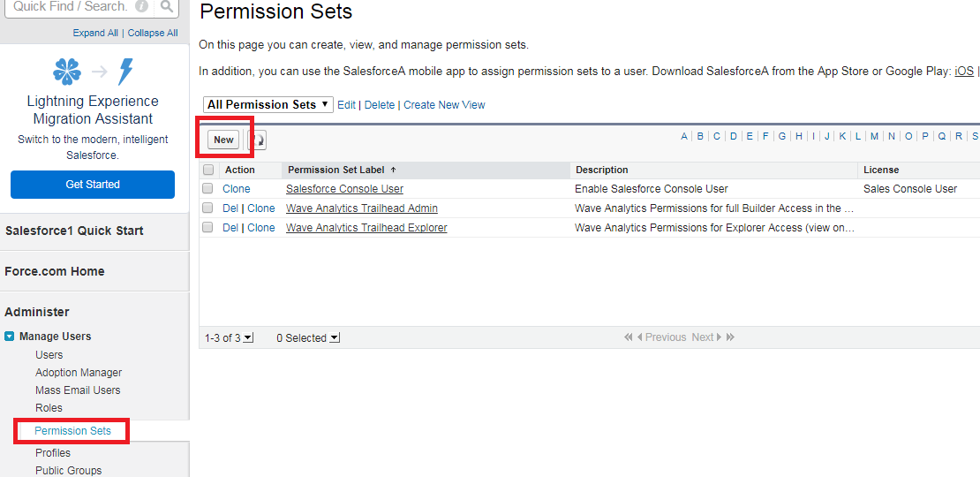The width and height of the screenshot is (980, 477).
Task: Go to the first page arrow icon
Action: coord(628,337)
